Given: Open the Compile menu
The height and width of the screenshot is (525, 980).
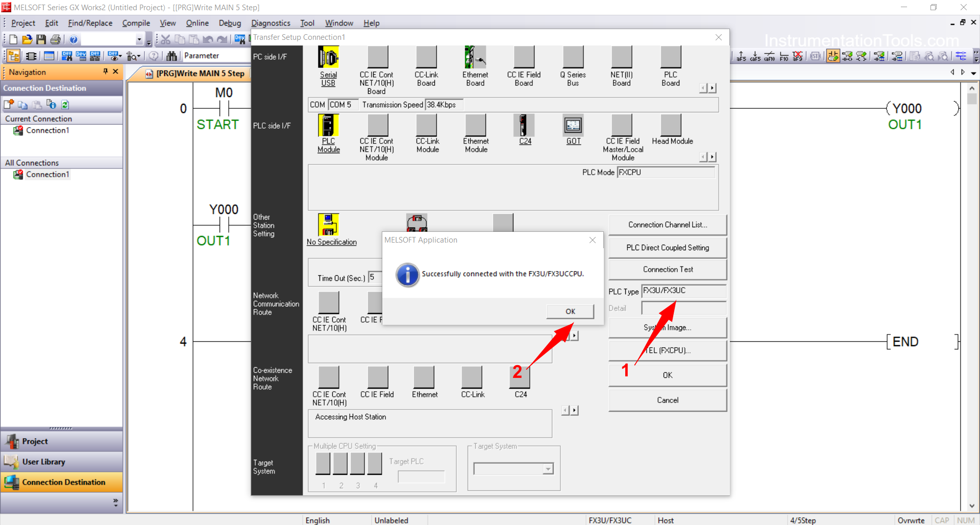Looking at the screenshot, I should coord(136,23).
